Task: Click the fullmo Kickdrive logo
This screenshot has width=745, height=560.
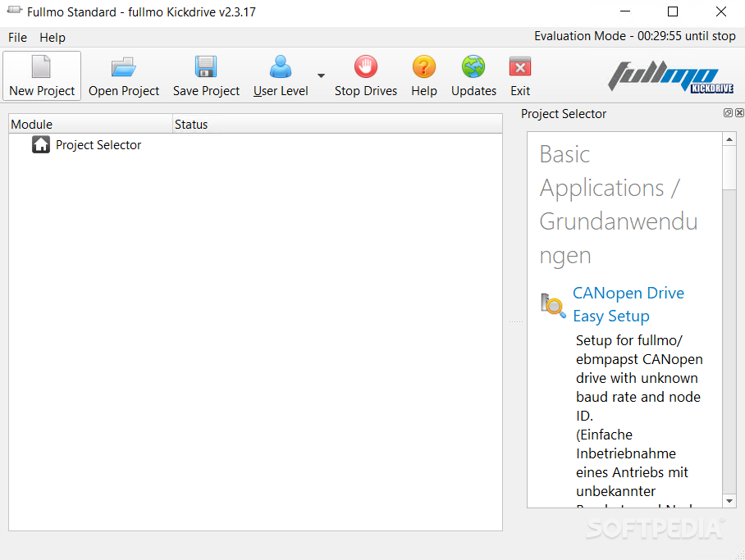Action: 671,76
